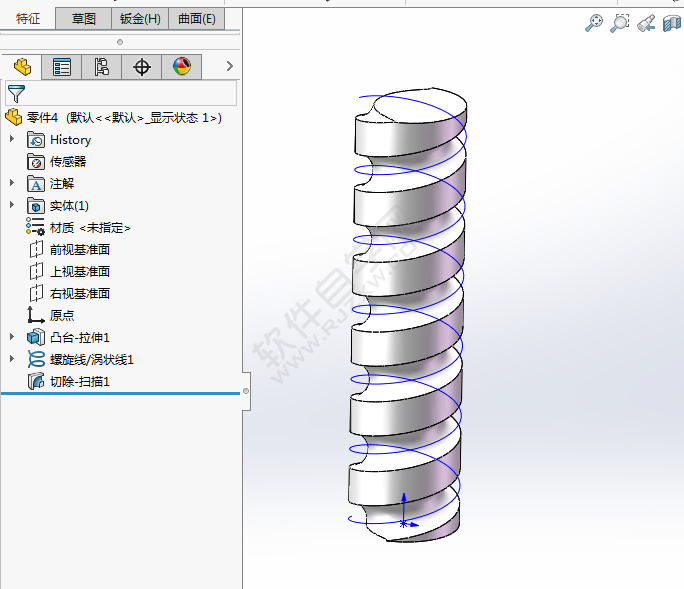The image size is (684, 589).
Task: Select the FeatureManager design tree tab icon
Action: [x=22, y=67]
